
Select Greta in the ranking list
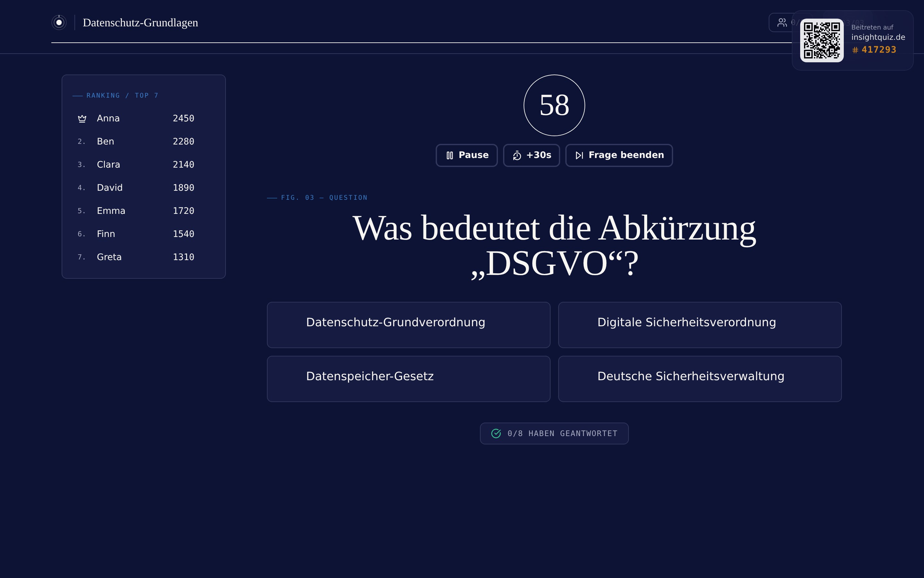tap(143, 257)
